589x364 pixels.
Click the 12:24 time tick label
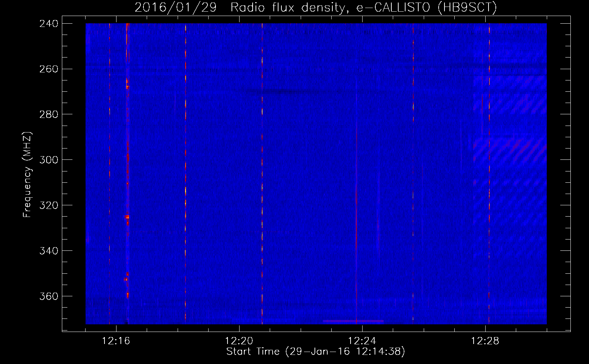tap(362, 341)
